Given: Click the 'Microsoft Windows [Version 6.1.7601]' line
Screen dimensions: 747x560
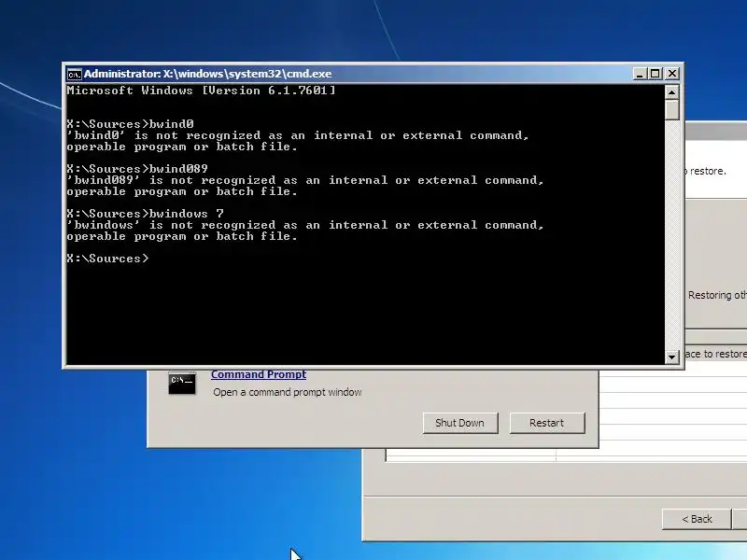Looking at the screenshot, I should click(201, 91).
